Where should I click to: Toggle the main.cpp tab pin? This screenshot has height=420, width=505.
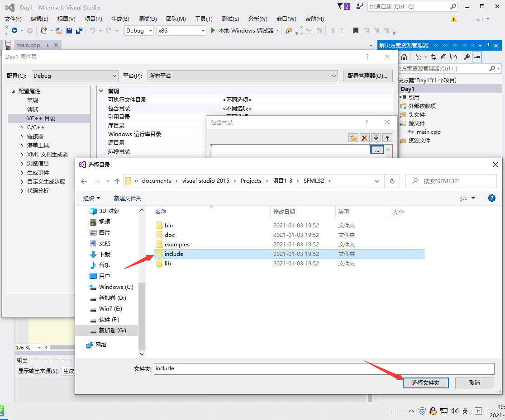click(x=48, y=45)
